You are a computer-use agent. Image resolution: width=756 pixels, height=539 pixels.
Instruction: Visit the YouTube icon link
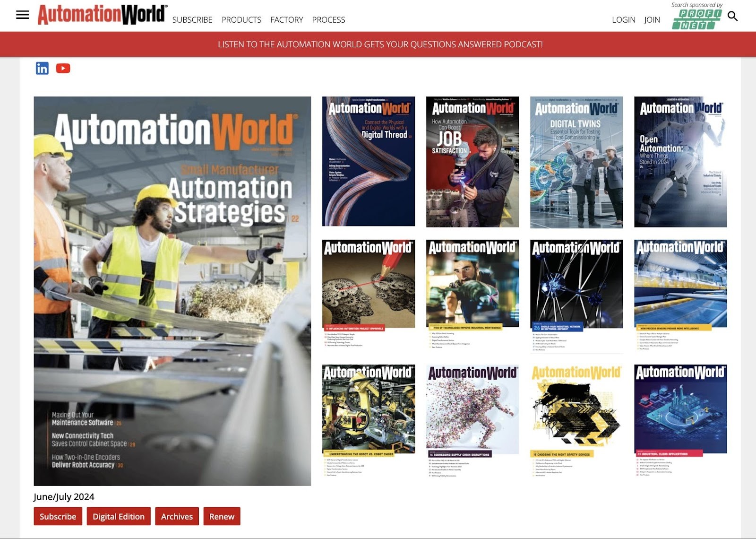(63, 68)
